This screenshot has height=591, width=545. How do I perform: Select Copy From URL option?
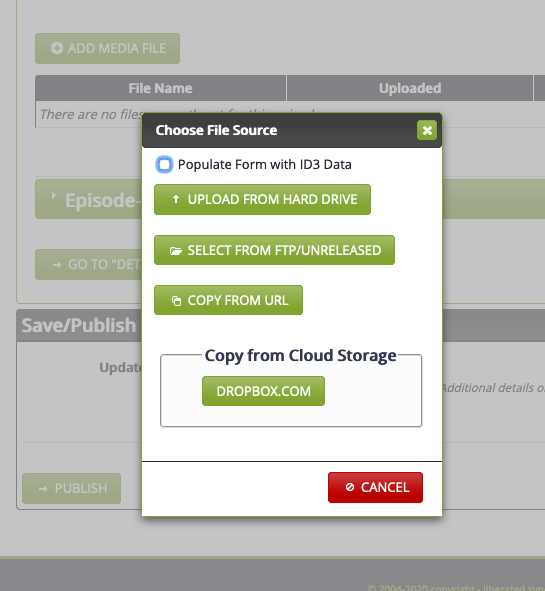(228, 300)
